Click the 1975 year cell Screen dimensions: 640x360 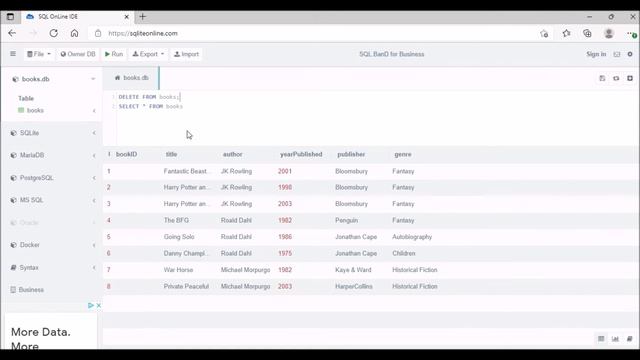pyautogui.click(x=285, y=253)
